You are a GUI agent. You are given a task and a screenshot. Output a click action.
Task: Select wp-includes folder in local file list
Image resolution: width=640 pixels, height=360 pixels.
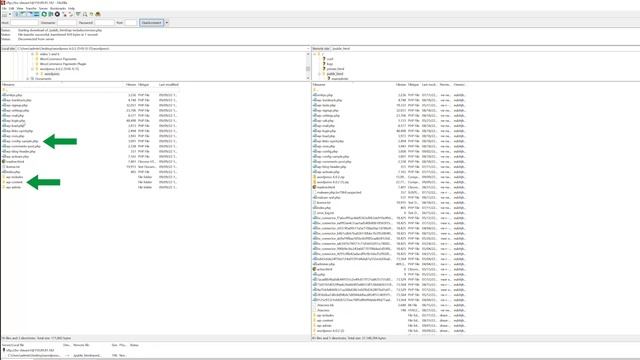click(x=14, y=177)
